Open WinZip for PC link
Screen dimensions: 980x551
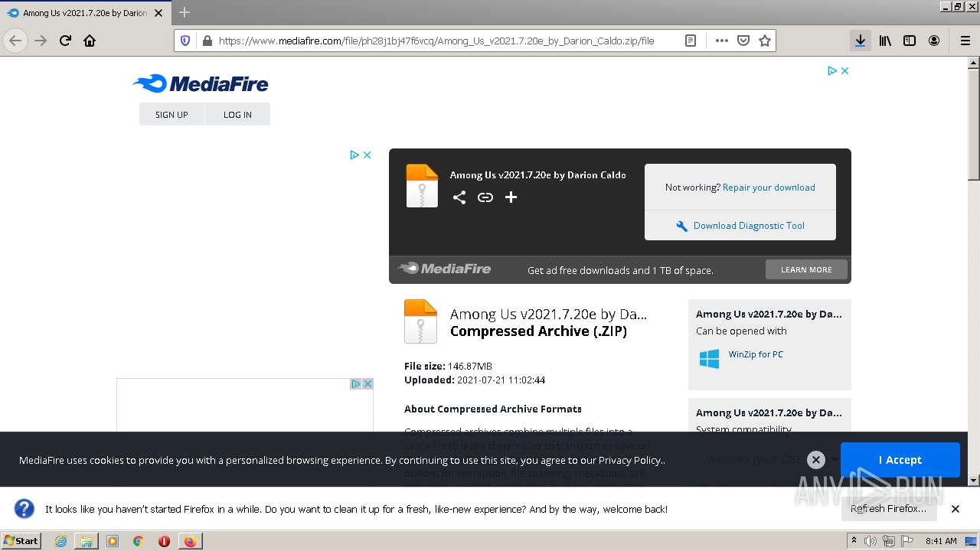click(756, 354)
